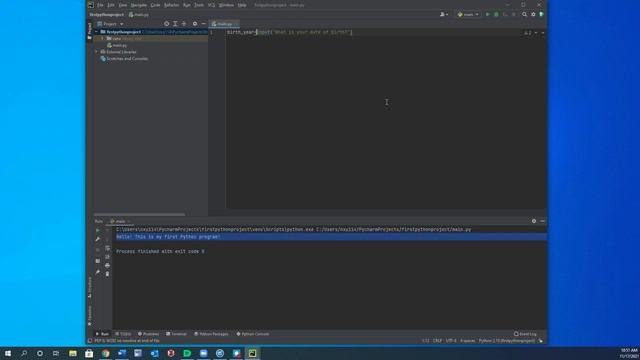Open the Run menu in menu bar
The width and height of the screenshot is (640, 360).
click(187, 5)
